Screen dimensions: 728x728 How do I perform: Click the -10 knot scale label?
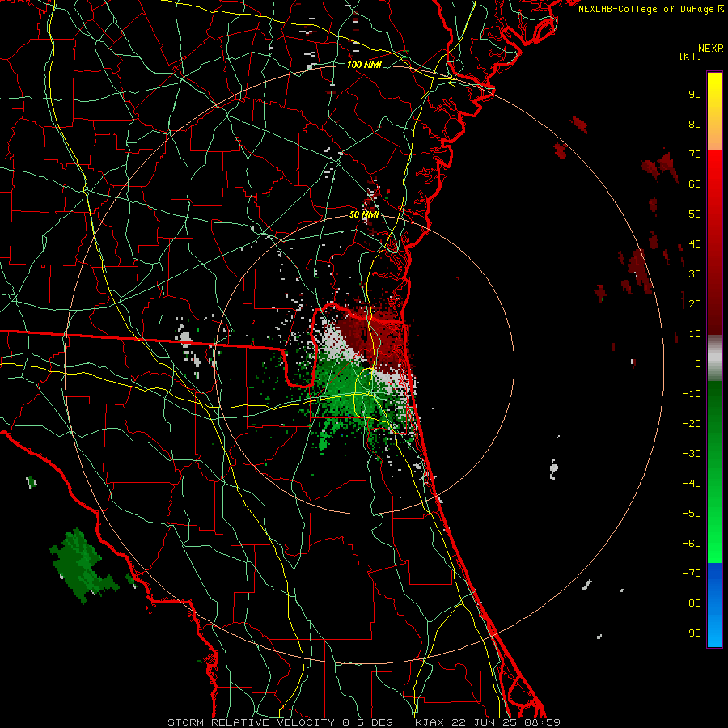point(692,394)
